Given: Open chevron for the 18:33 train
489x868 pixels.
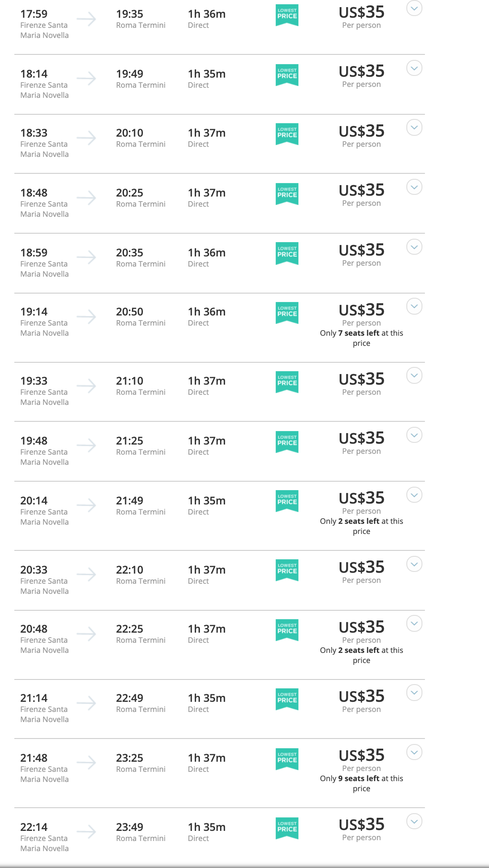Looking at the screenshot, I should (414, 127).
